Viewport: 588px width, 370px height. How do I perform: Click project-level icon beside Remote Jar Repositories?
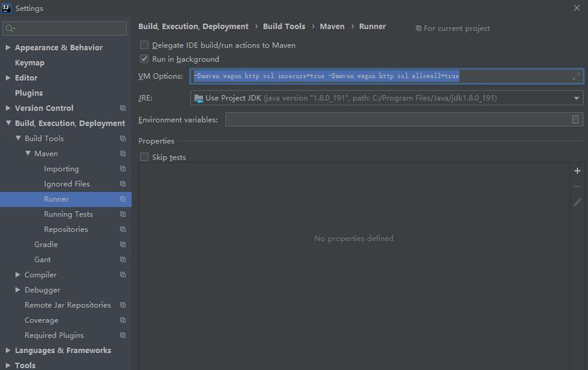(123, 305)
